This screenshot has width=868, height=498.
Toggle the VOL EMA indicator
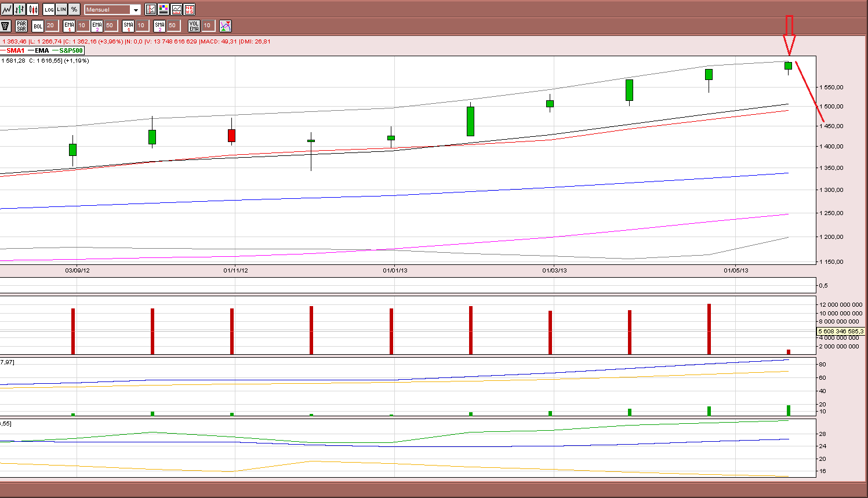point(194,26)
